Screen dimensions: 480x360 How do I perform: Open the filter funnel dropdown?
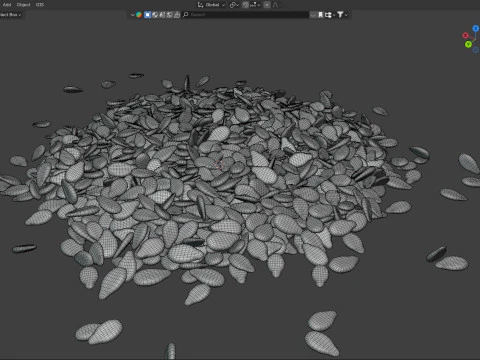[342, 15]
